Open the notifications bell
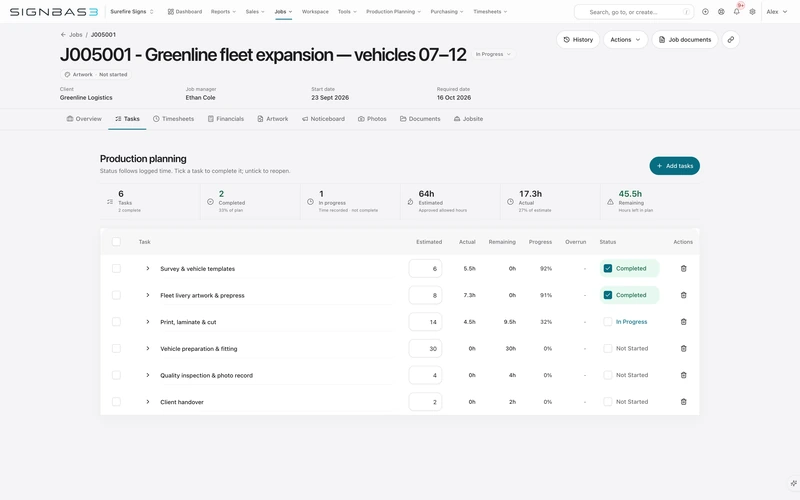800x500 pixels. point(737,12)
